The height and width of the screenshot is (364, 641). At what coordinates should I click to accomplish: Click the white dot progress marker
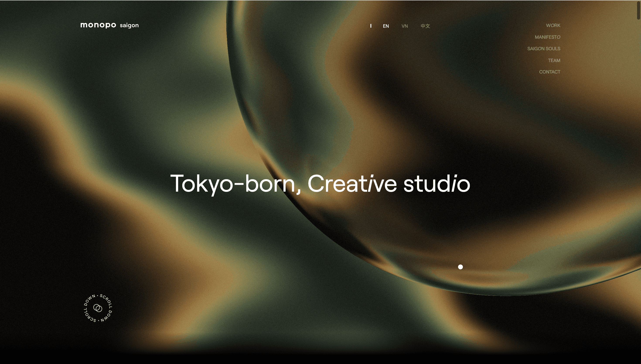(460, 267)
